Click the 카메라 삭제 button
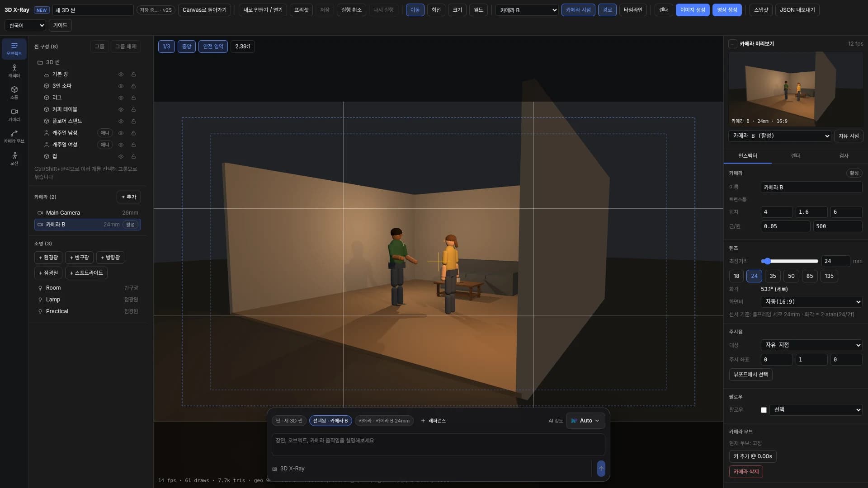This screenshot has width=868, height=488. pyautogui.click(x=746, y=472)
